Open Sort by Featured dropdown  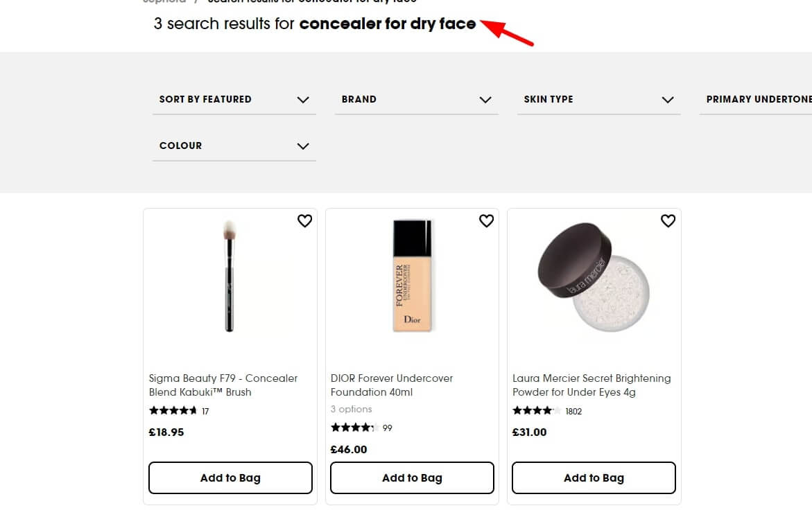click(234, 100)
